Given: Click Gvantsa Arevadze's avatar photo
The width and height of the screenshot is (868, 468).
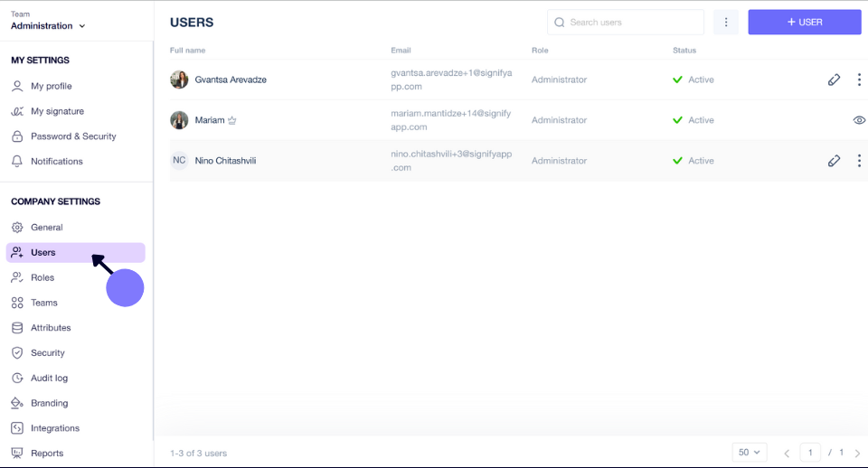Looking at the screenshot, I should (x=179, y=80).
